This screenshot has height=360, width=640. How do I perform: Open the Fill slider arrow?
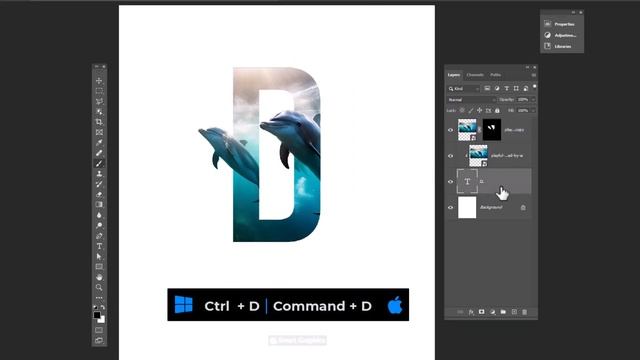533,110
